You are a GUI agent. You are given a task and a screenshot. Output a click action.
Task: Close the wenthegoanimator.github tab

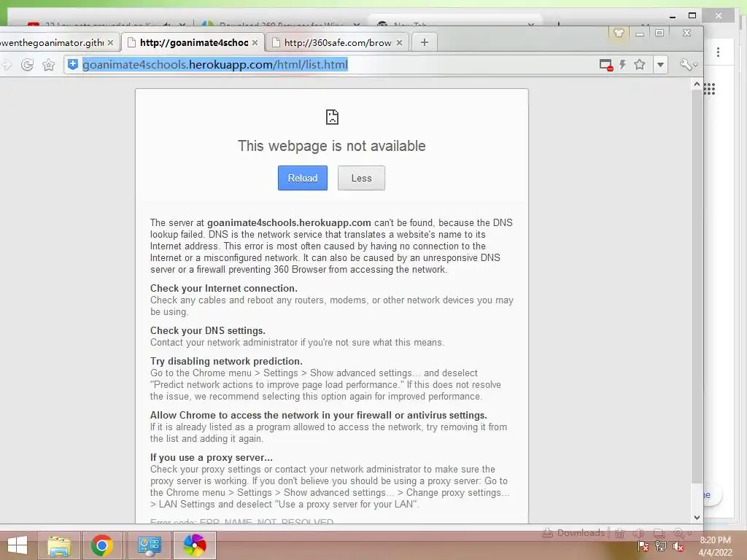111,42
